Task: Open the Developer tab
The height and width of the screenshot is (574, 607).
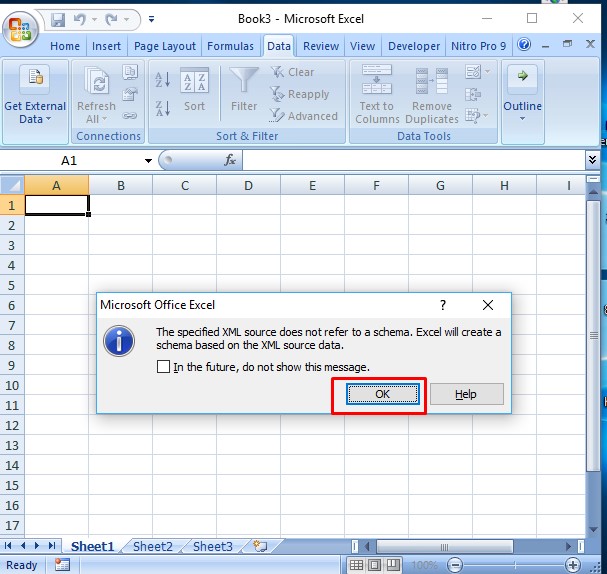Action: 414,46
